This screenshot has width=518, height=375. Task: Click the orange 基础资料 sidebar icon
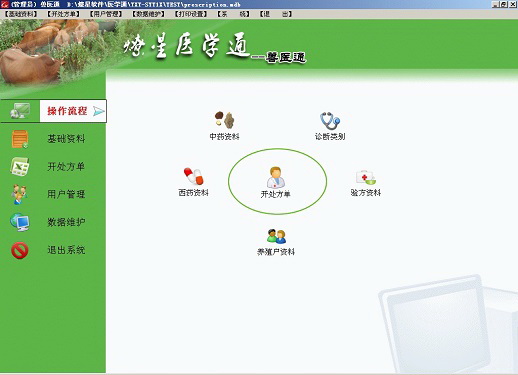pos(20,139)
